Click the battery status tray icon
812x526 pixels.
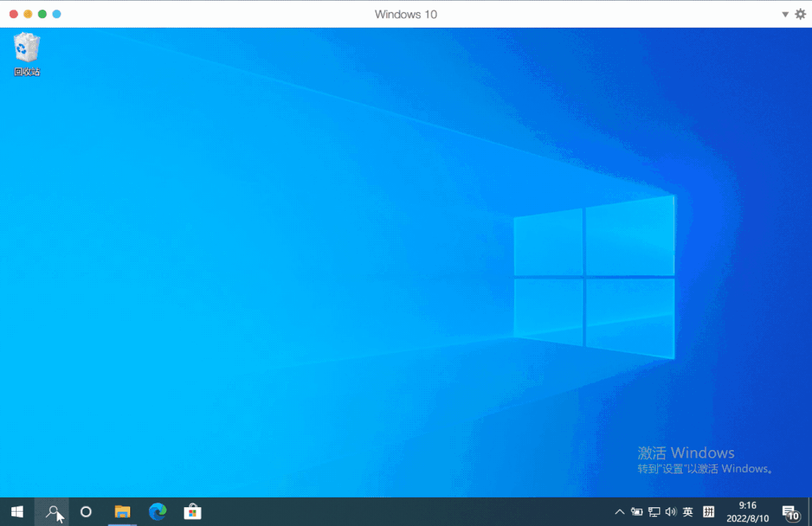point(637,512)
